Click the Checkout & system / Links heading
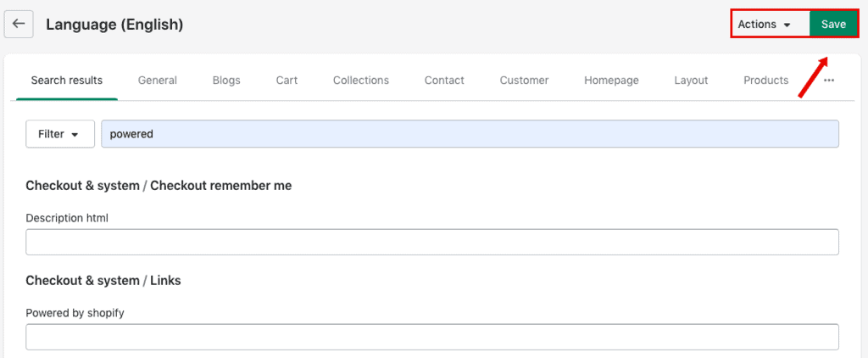868x358 pixels. [x=103, y=281]
